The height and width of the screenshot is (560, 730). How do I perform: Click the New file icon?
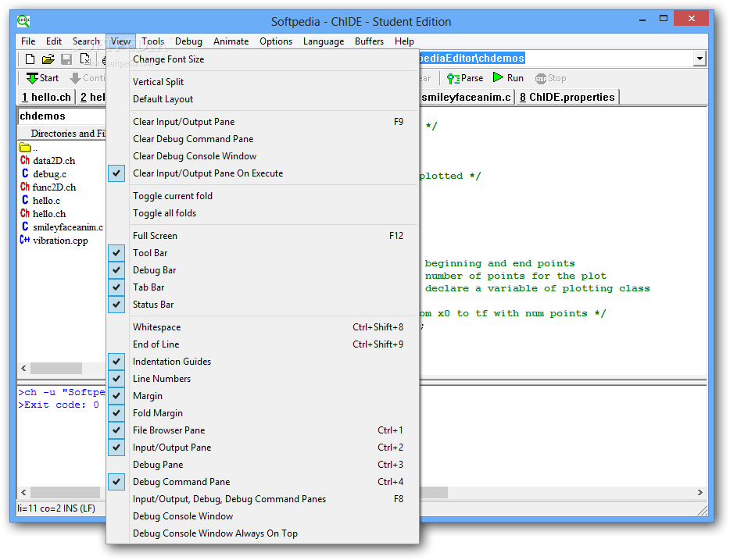tap(30, 59)
